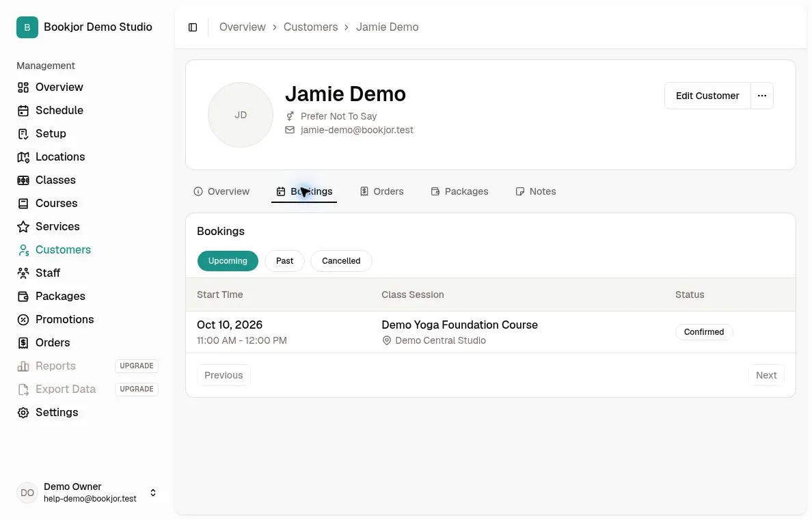Expand the Demo Owner account switcher
Viewport: 812px width, 520px height.
click(x=153, y=493)
